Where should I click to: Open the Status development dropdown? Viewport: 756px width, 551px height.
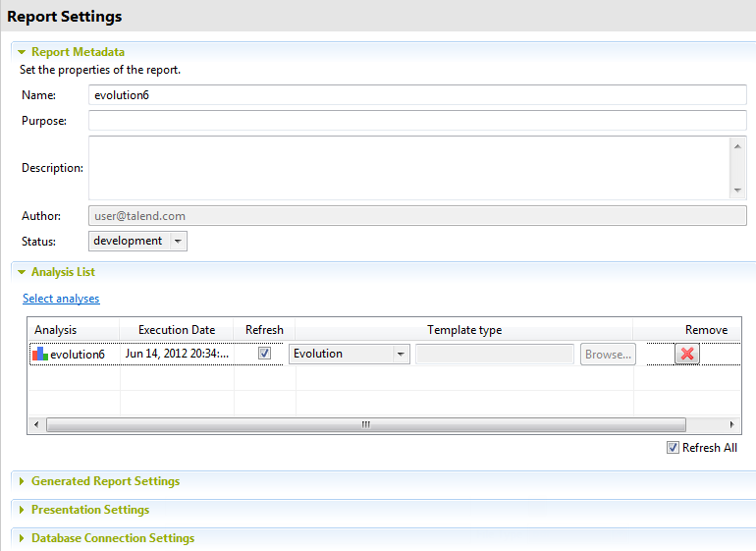click(177, 241)
